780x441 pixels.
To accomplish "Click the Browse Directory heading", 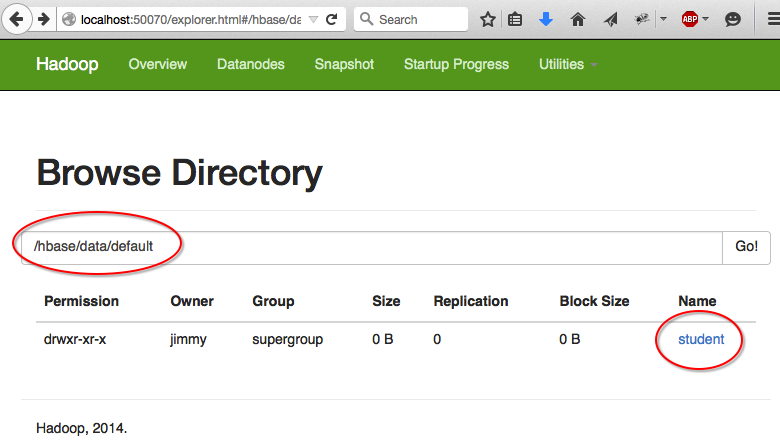I will [x=180, y=173].
